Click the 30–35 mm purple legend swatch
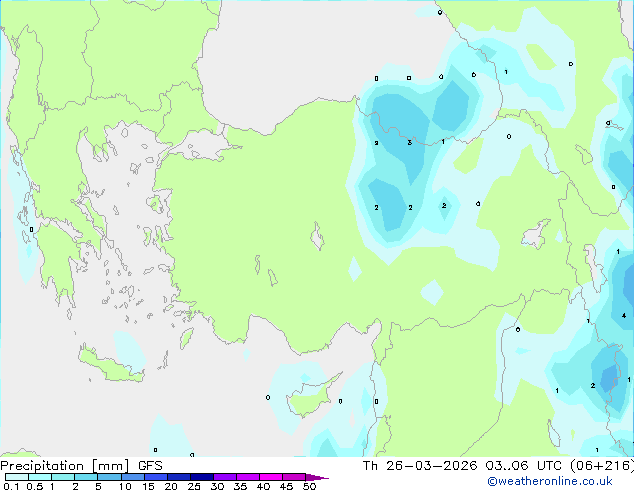 [224, 477]
